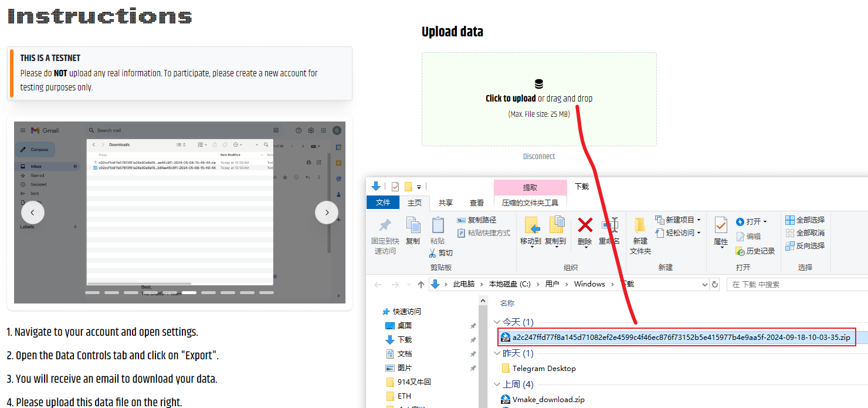
Task: Click the Cut (剪切) scissors icon
Action: click(x=432, y=253)
